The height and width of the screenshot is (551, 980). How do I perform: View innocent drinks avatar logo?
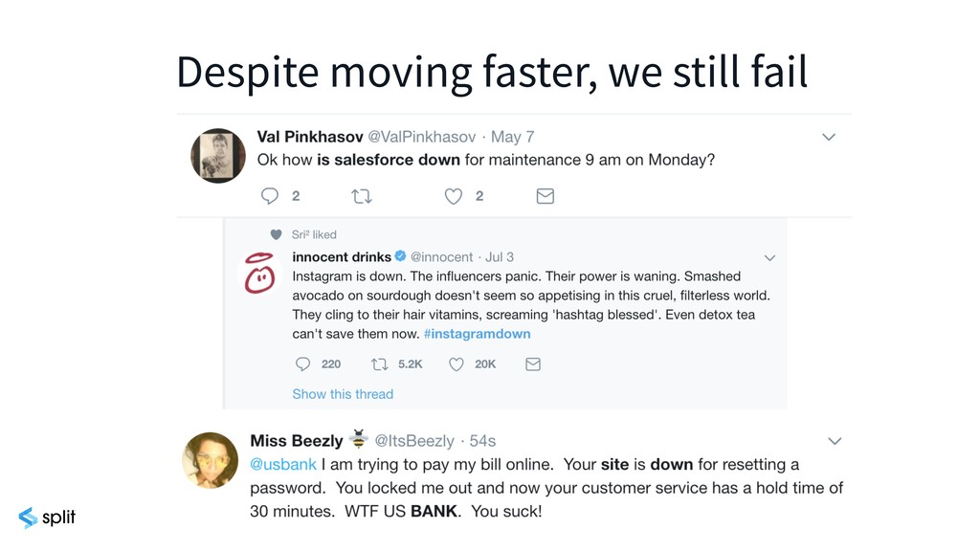(259, 273)
